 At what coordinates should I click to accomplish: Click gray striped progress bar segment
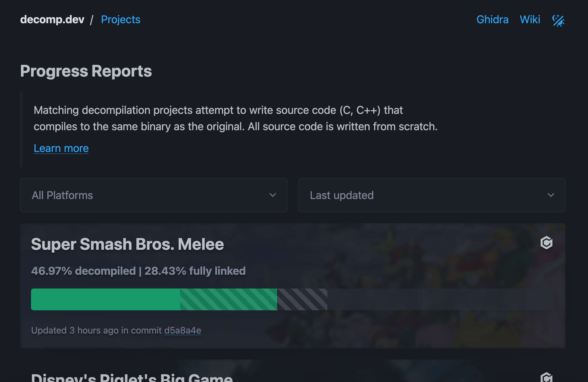[x=302, y=299]
